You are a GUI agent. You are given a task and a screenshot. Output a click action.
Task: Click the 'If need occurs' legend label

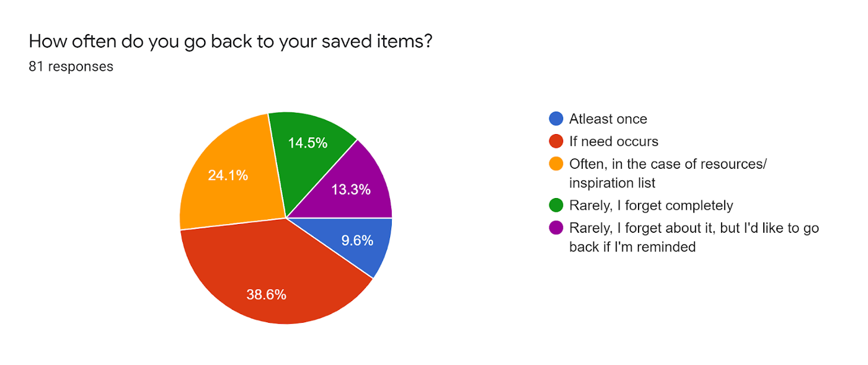tap(613, 142)
